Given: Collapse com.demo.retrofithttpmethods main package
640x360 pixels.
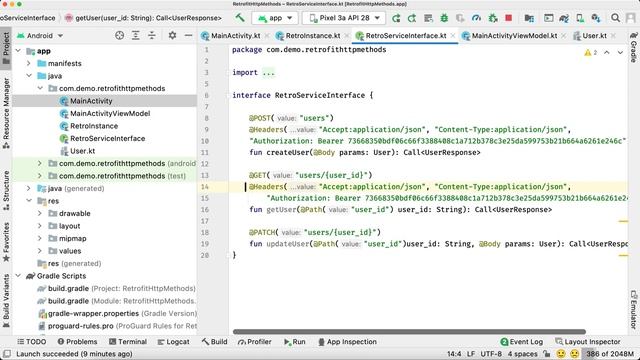Looking at the screenshot, I should point(40,88).
